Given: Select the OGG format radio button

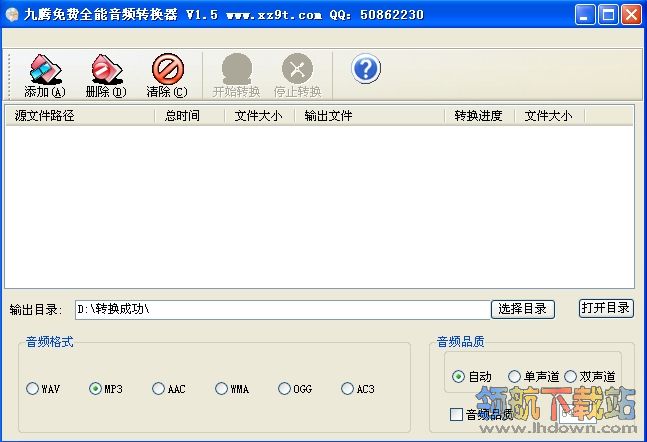Looking at the screenshot, I should pos(284,388).
